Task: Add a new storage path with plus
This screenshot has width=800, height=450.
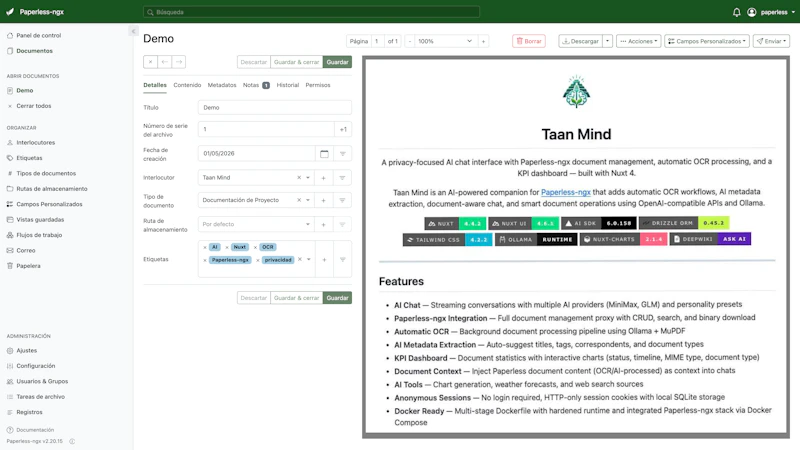Action: pos(323,224)
